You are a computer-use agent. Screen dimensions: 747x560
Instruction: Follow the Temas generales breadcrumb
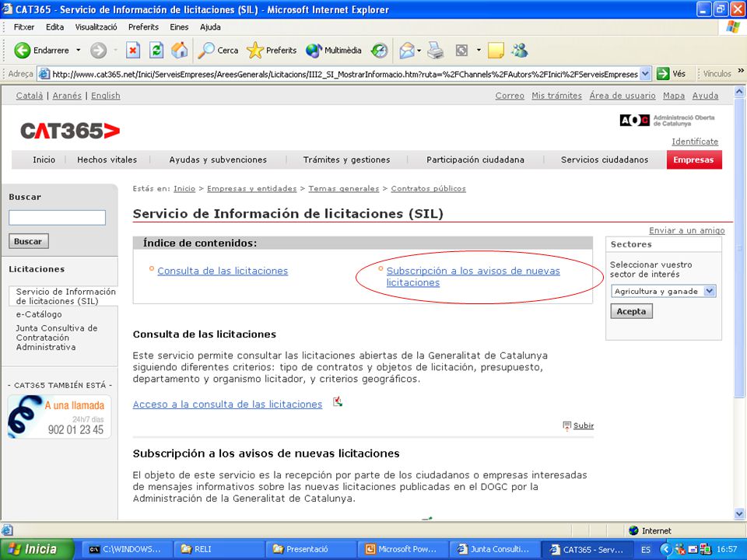(343, 188)
